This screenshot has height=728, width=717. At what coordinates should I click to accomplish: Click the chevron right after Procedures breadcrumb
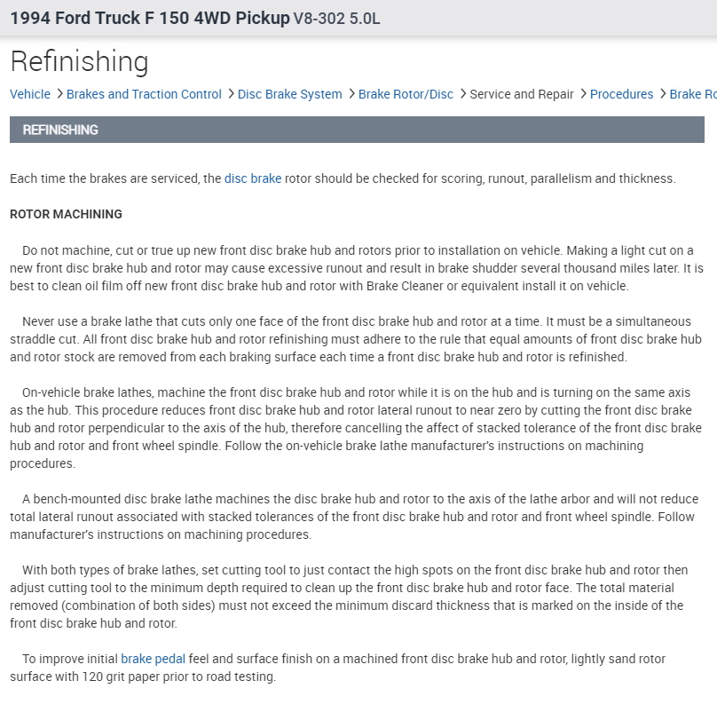pyautogui.click(x=662, y=94)
